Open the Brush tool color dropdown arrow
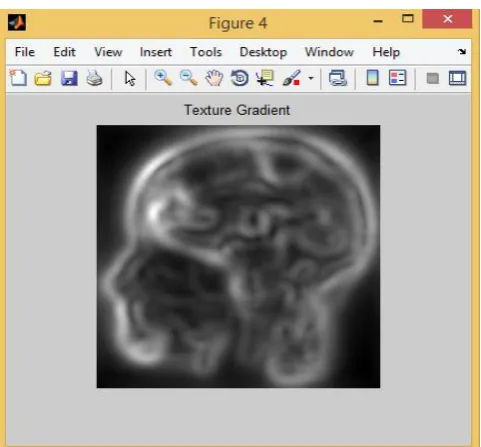The width and height of the screenshot is (481, 447). tap(311, 79)
